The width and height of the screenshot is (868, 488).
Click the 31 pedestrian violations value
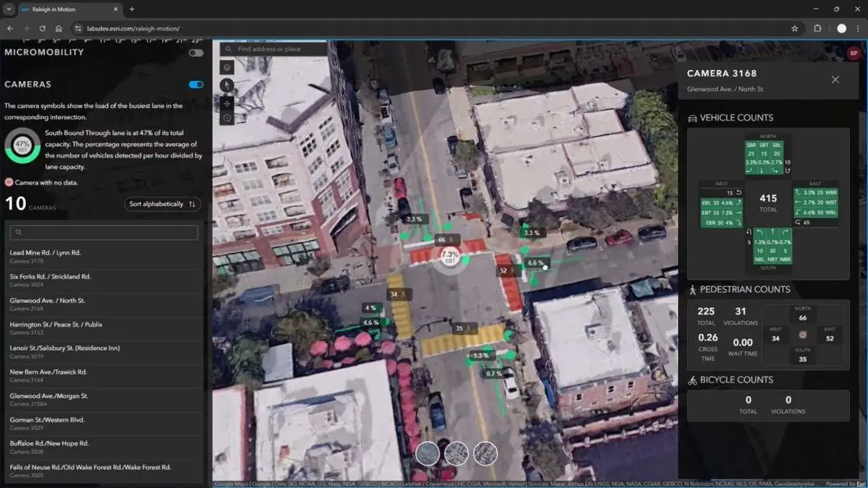741,312
